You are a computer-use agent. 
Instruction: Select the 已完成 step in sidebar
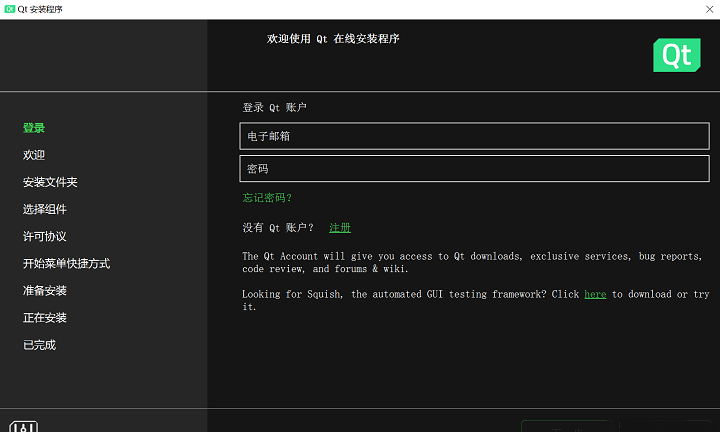(x=39, y=345)
